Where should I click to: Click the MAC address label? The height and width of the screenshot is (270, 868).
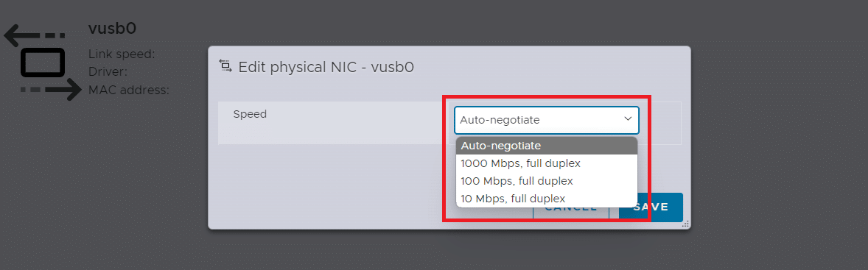point(129,90)
